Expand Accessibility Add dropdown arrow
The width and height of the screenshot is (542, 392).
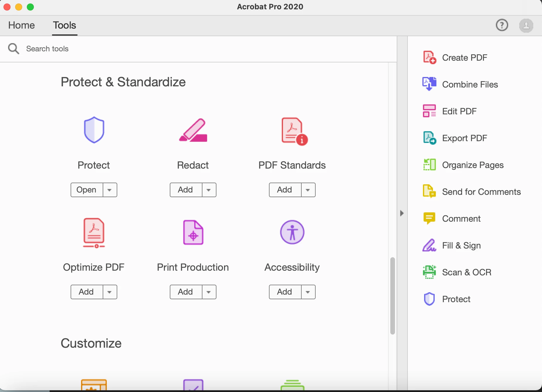click(x=308, y=292)
